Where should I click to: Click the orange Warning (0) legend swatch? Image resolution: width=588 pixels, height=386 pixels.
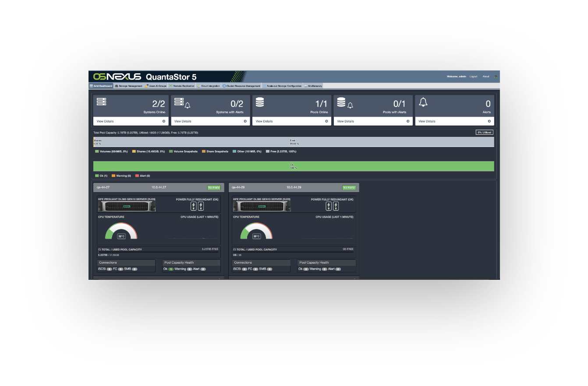click(113, 176)
